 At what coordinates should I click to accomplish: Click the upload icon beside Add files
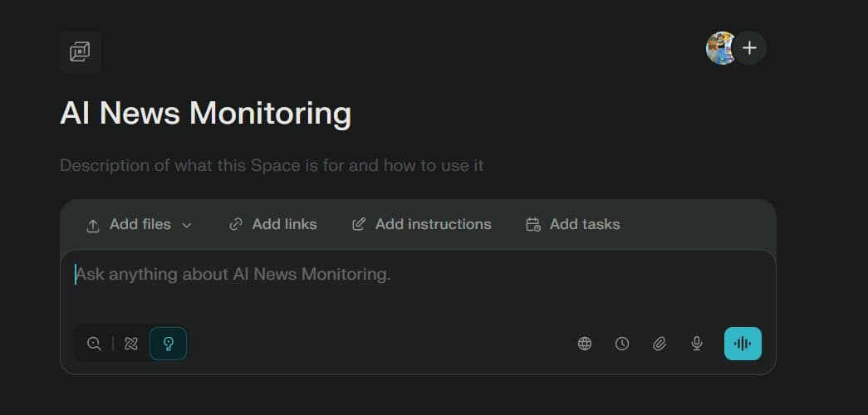(x=93, y=225)
